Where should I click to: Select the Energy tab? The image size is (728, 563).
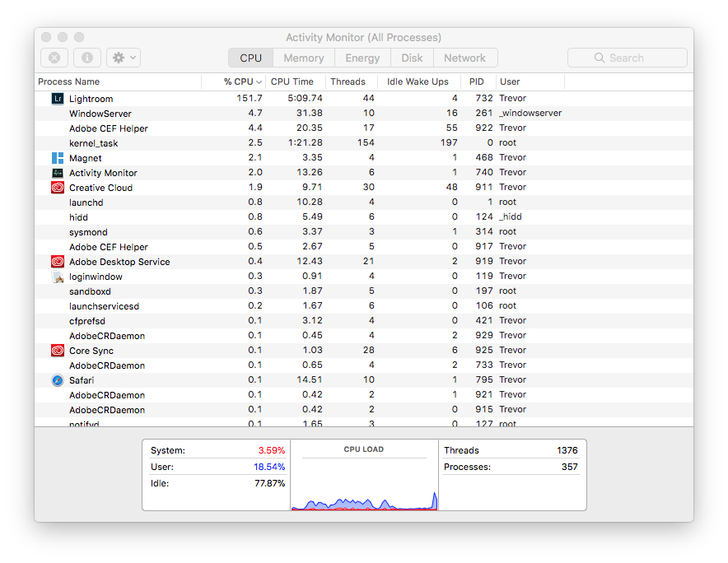tap(362, 58)
